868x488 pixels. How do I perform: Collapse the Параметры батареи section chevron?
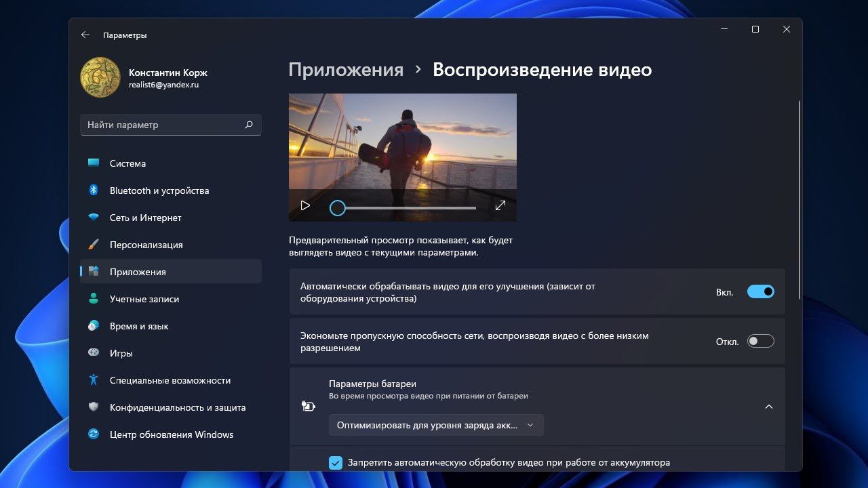pyautogui.click(x=768, y=407)
